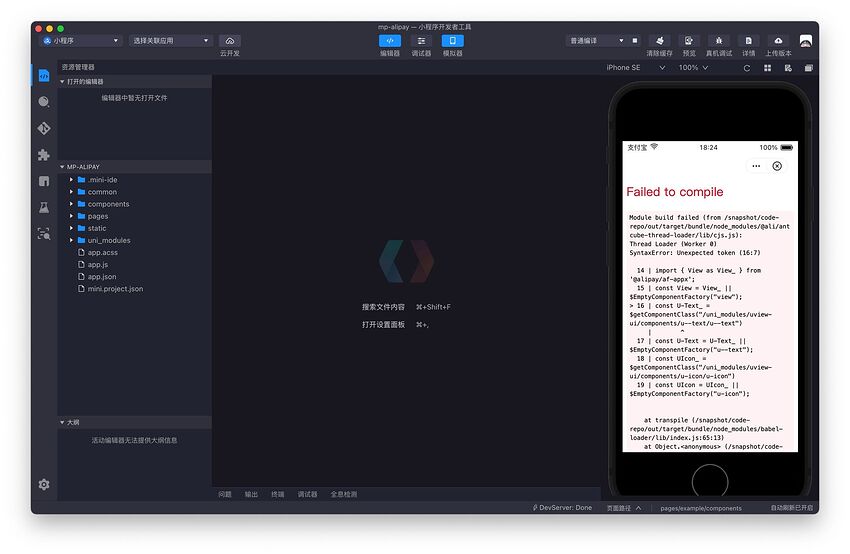Image resolution: width=850 pixels, height=554 pixels.
Task: Switch to the 终端 terminal tab
Action: (278, 494)
